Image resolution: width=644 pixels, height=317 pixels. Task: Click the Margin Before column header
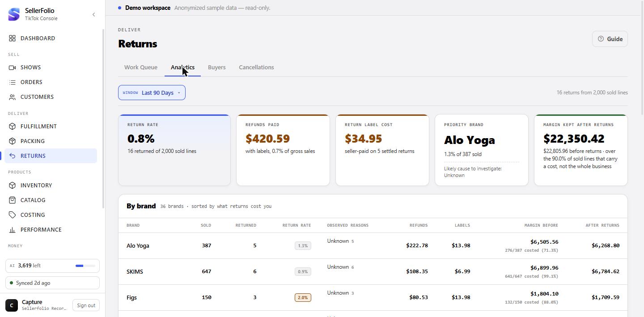point(541,225)
